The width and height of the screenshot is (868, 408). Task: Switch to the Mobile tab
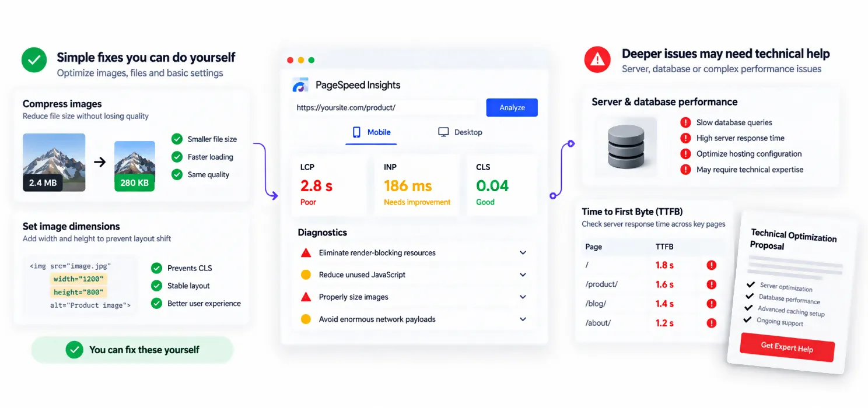[x=371, y=132]
